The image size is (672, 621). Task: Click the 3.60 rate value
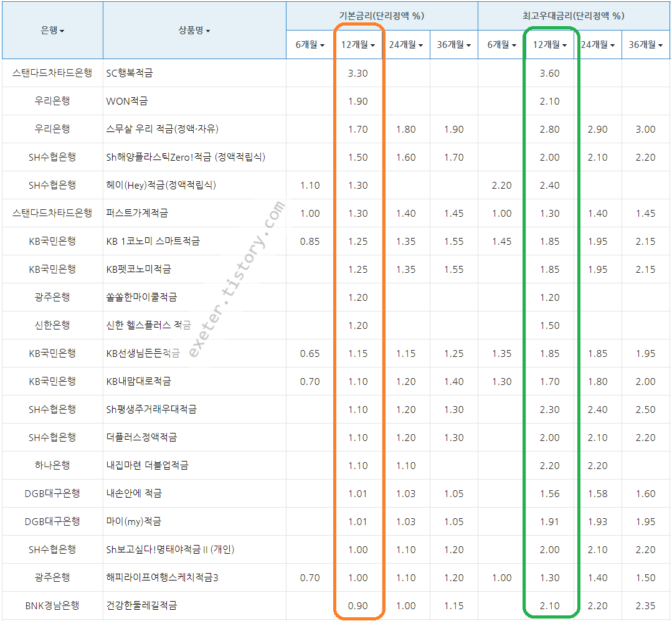coord(550,73)
